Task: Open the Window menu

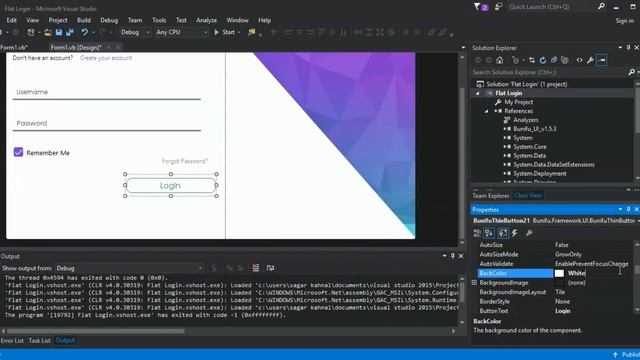Action: [238, 20]
